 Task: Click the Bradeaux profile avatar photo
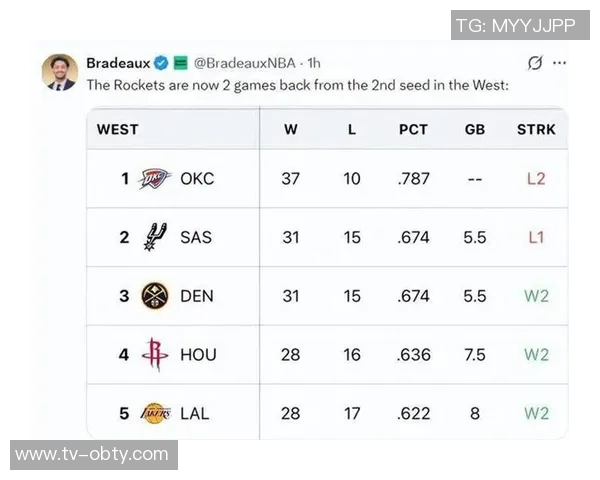point(60,72)
